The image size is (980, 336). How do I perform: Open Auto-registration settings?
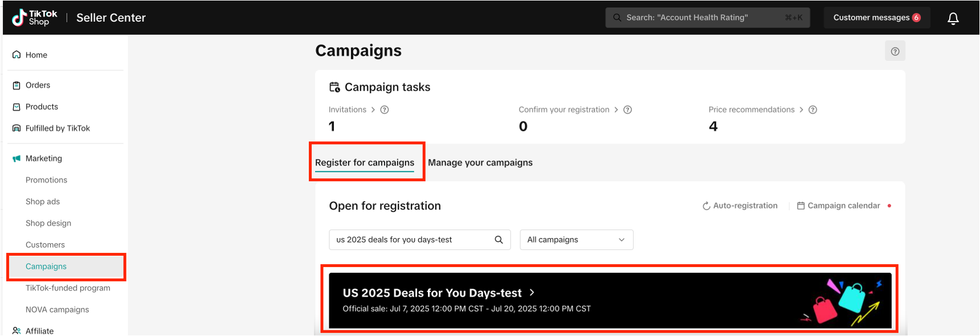pyautogui.click(x=740, y=206)
